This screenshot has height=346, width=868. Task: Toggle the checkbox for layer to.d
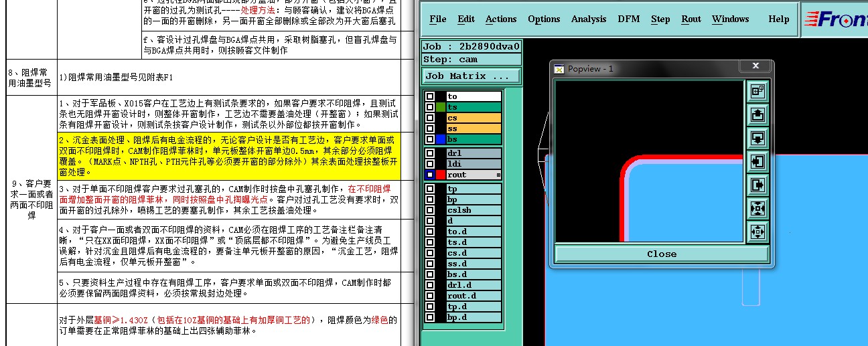(x=429, y=232)
